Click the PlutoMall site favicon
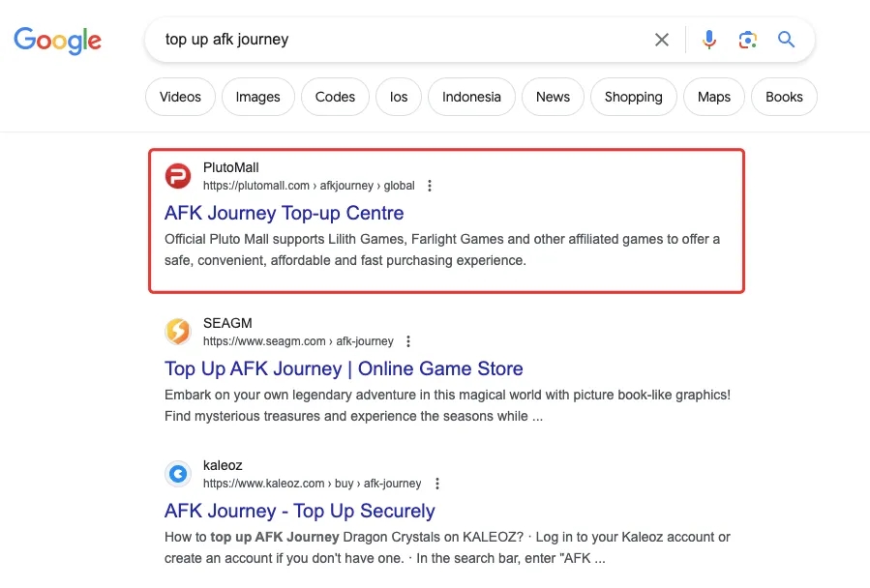This screenshot has height=588, width=870. pyautogui.click(x=178, y=176)
